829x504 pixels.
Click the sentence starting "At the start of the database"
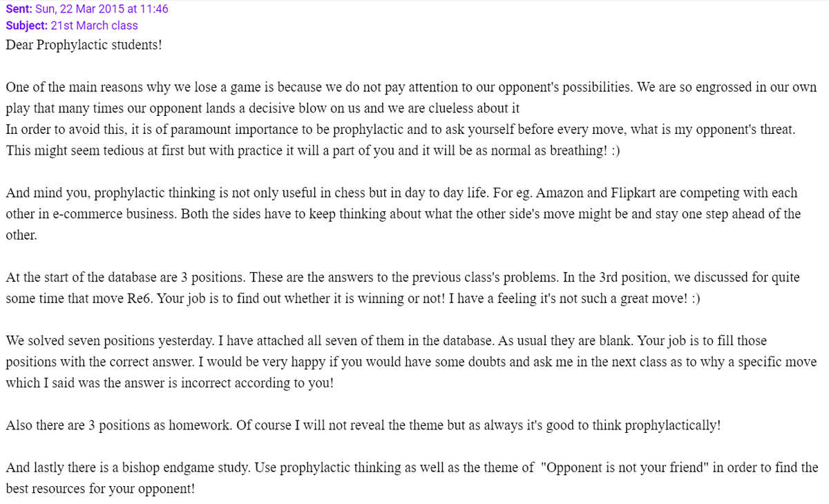tap(124, 278)
